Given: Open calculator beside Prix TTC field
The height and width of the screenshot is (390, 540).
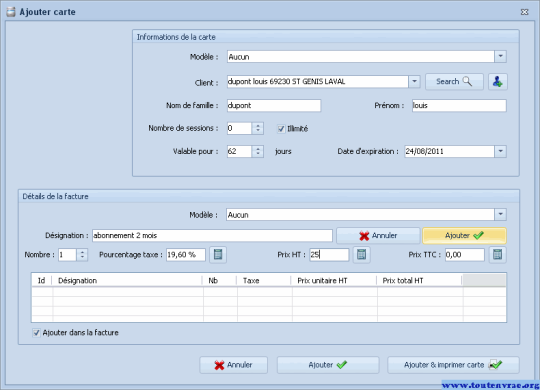Looking at the screenshot, I should pyautogui.click(x=498, y=255).
